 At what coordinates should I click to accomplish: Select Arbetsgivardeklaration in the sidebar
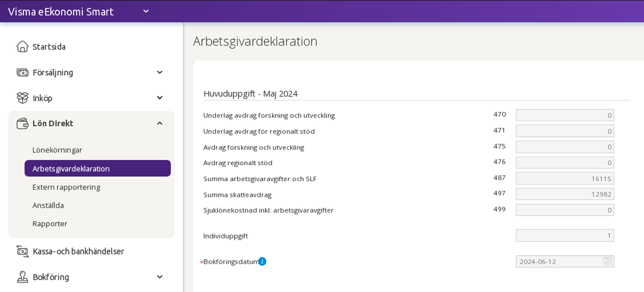click(x=98, y=168)
